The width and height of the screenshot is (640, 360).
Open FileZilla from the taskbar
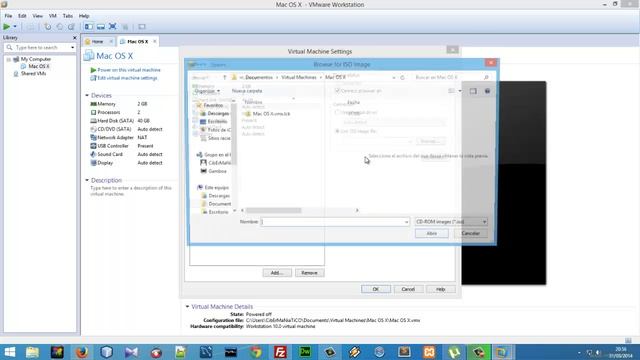pyautogui.click(x=280, y=352)
